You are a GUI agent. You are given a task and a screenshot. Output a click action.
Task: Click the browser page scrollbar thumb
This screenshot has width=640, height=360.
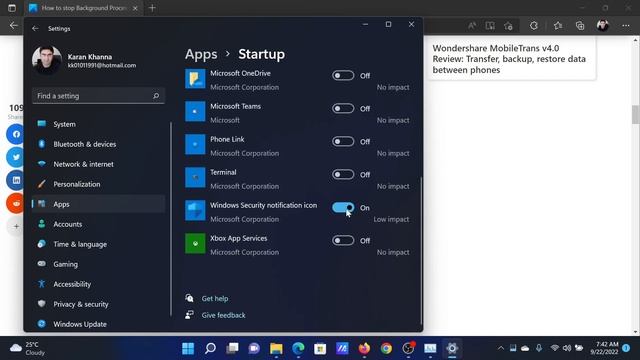point(635,114)
